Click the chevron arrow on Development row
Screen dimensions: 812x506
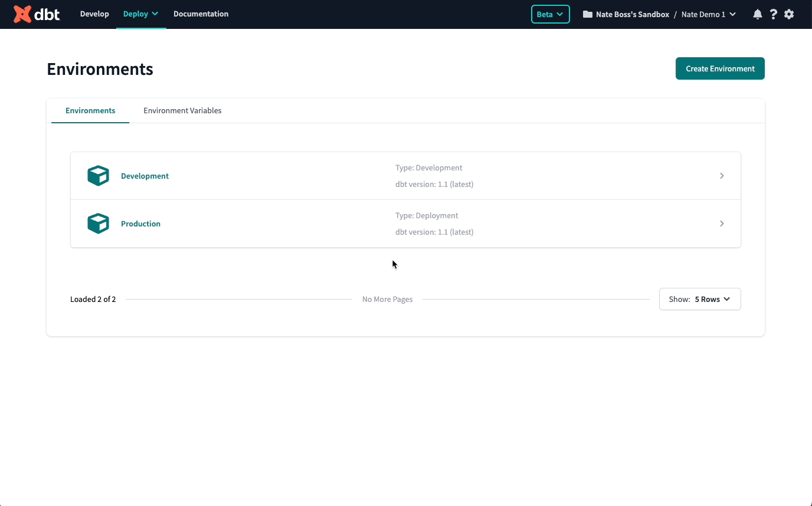point(721,176)
